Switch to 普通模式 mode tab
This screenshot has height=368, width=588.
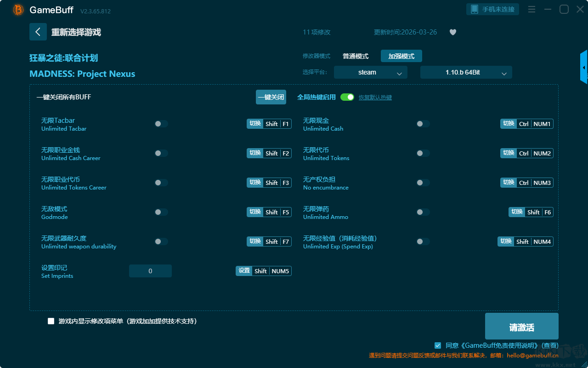click(356, 56)
